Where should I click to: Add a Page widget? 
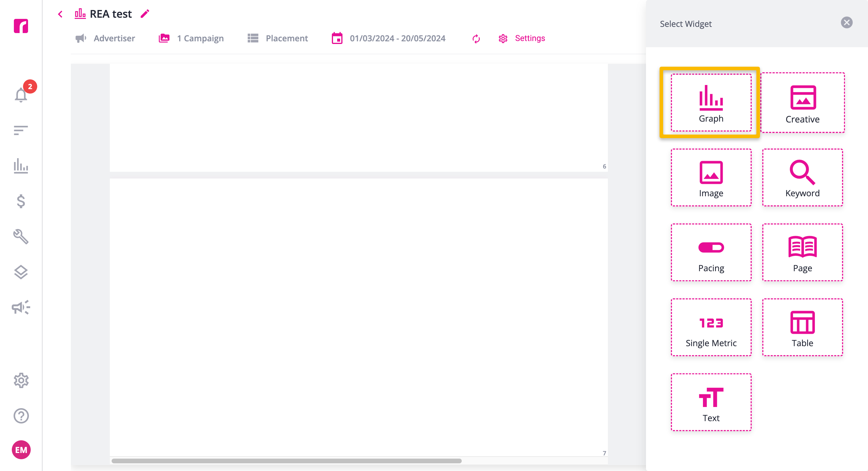pyautogui.click(x=802, y=252)
